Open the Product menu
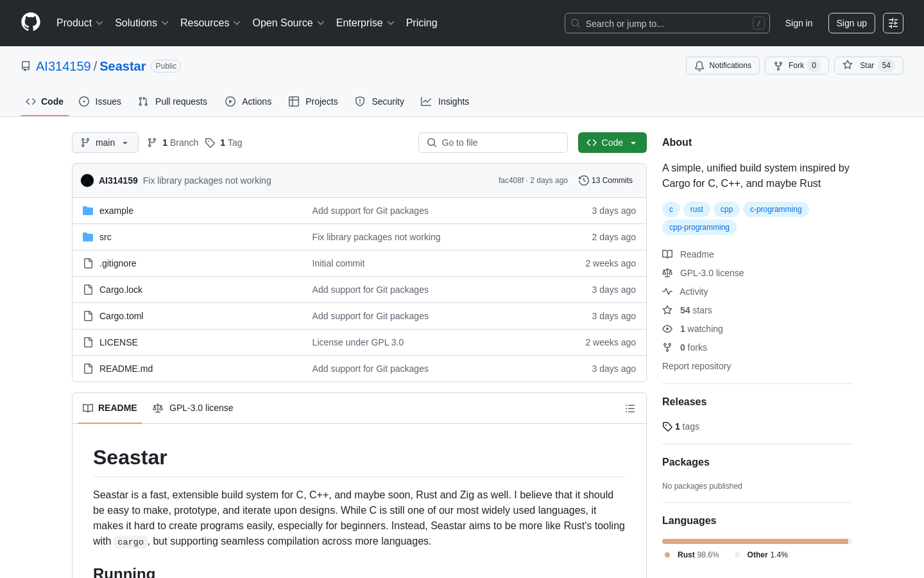 (x=80, y=23)
